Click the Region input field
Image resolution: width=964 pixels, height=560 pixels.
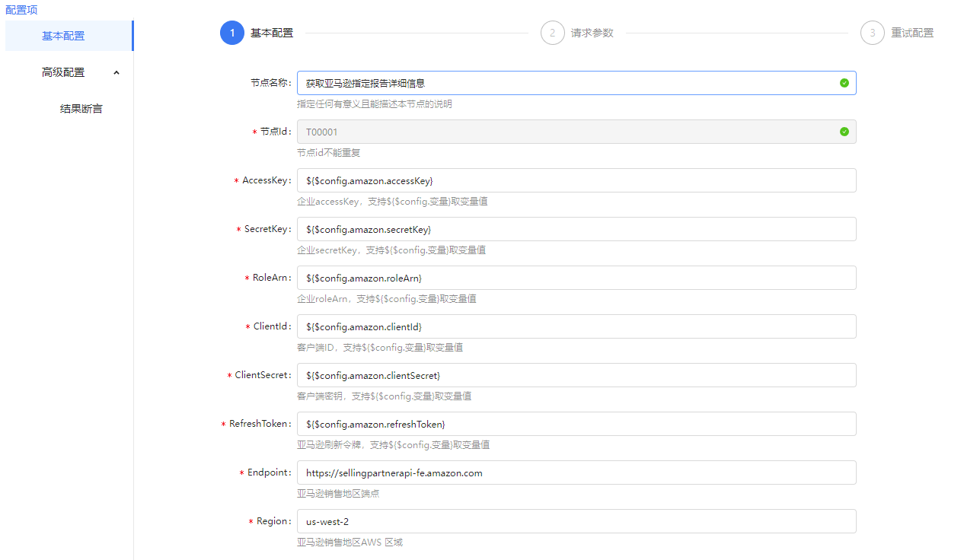coord(576,521)
